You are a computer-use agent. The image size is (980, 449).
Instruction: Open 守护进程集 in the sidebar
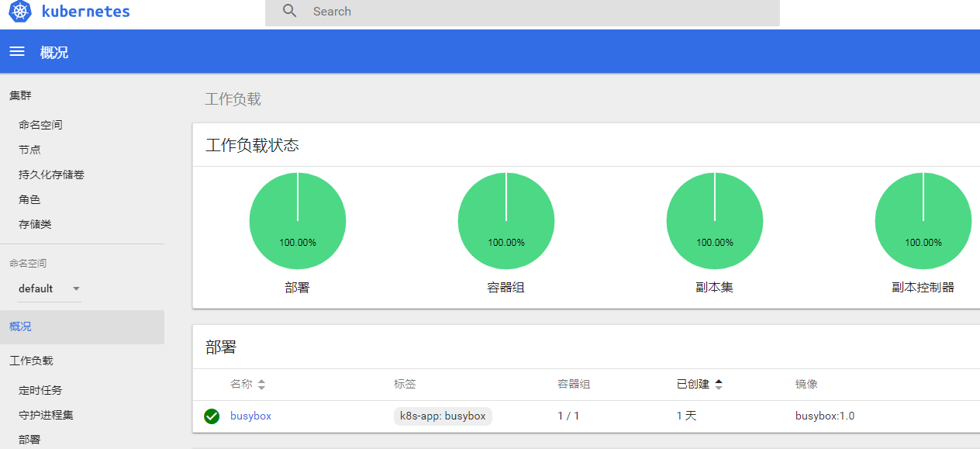[46, 415]
